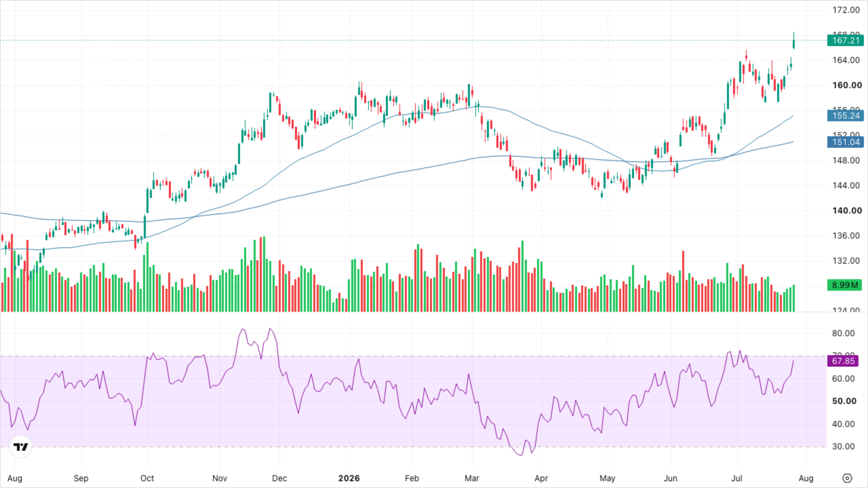The width and height of the screenshot is (868, 488).
Task: Select the 151.04 moving average label
Action: click(846, 142)
